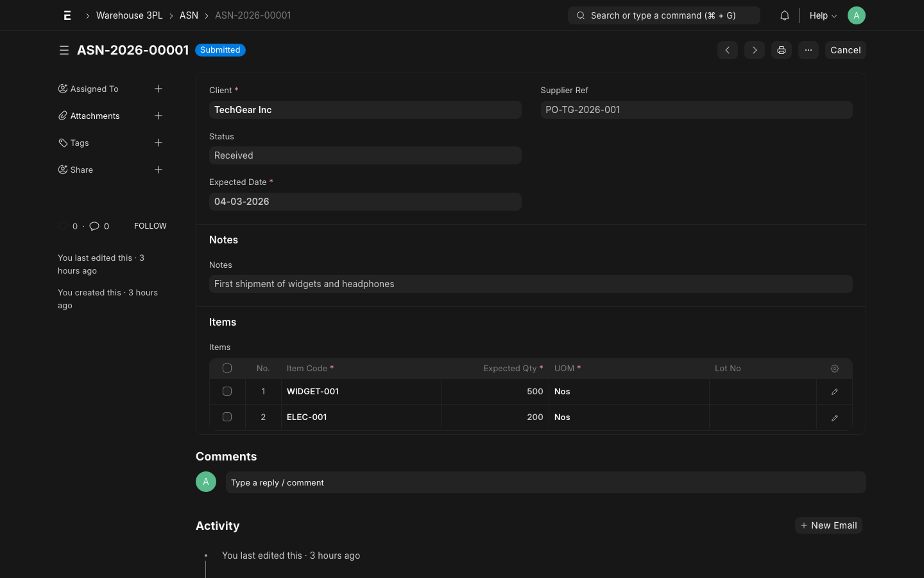Open the ASN list from breadcrumb
The image size is (924, 578).
point(189,15)
